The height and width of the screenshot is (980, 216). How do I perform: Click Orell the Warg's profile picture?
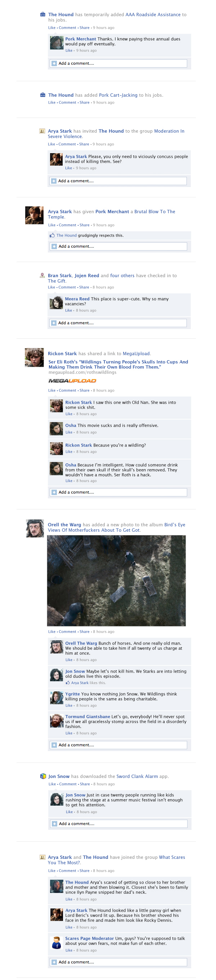(x=35, y=528)
